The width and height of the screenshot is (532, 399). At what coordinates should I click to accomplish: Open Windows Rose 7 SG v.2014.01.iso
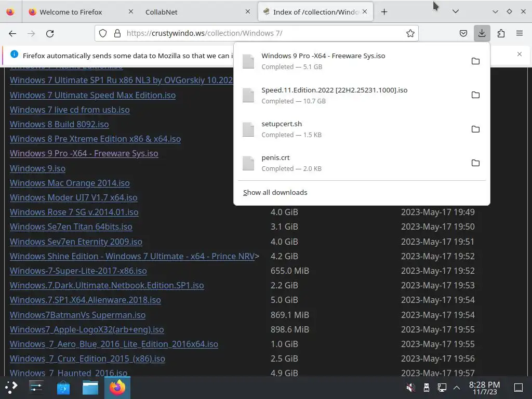coord(74,212)
